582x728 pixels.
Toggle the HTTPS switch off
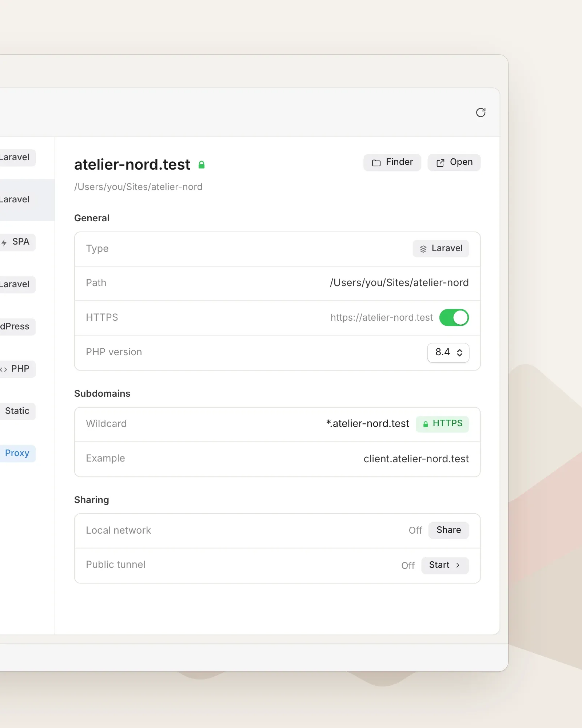(x=454, y=317)
